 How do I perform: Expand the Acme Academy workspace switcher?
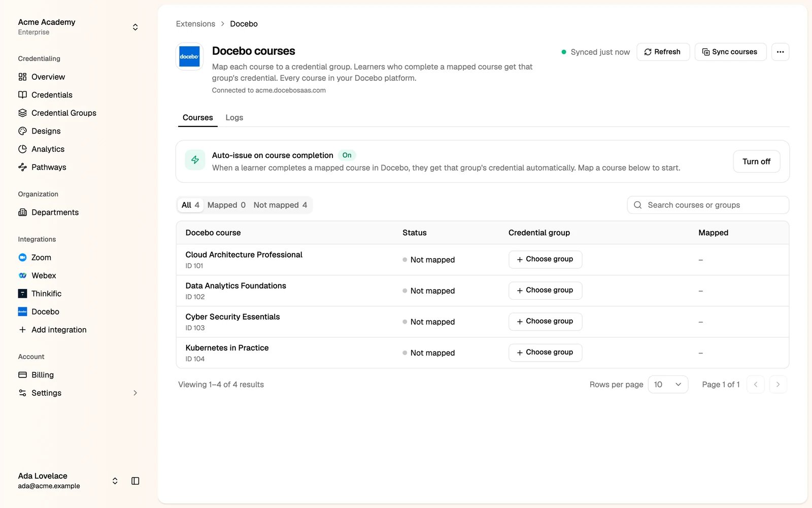pyautogui.click(x=135, y=27)
